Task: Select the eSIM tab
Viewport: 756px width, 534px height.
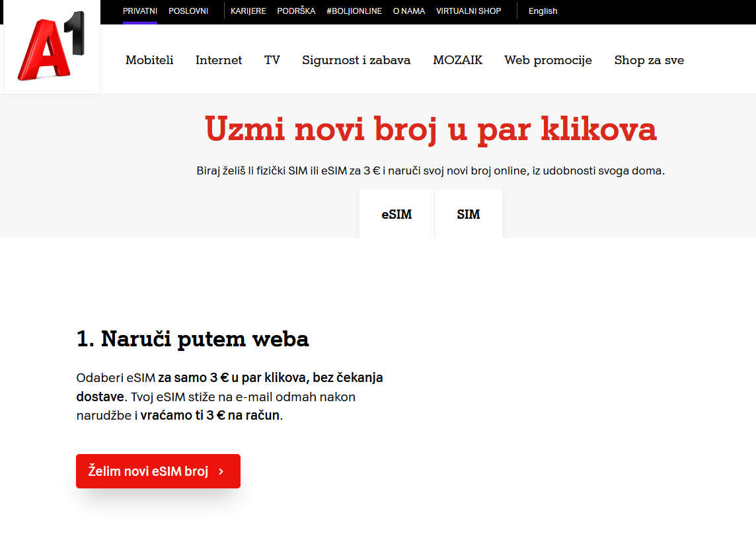Action: click(397, 214)
